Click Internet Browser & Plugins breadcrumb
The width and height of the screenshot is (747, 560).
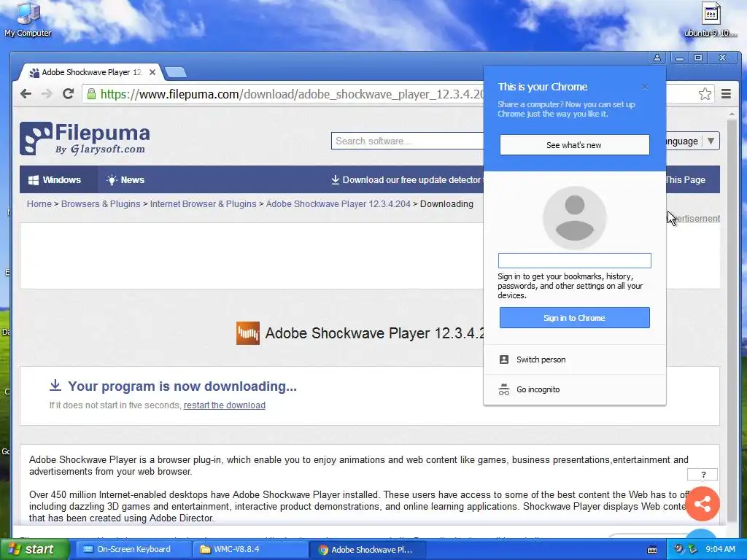[203, 204]
